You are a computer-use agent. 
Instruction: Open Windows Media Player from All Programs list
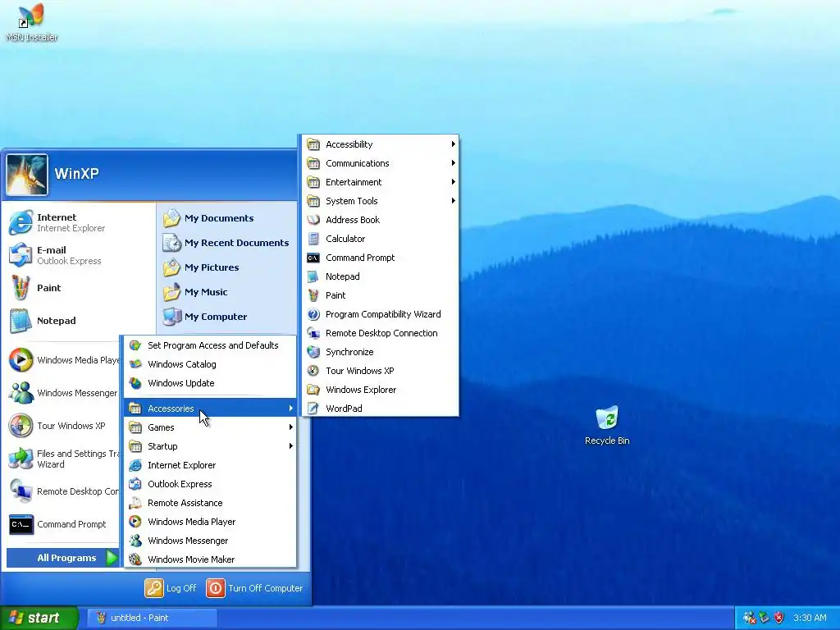pos(210,521)
